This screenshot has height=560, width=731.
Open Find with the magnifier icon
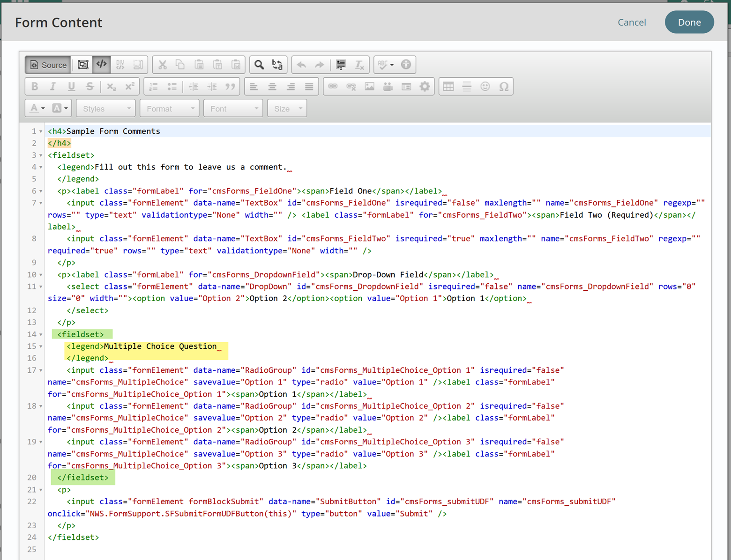pyautogui.click(x=259, y=65)
